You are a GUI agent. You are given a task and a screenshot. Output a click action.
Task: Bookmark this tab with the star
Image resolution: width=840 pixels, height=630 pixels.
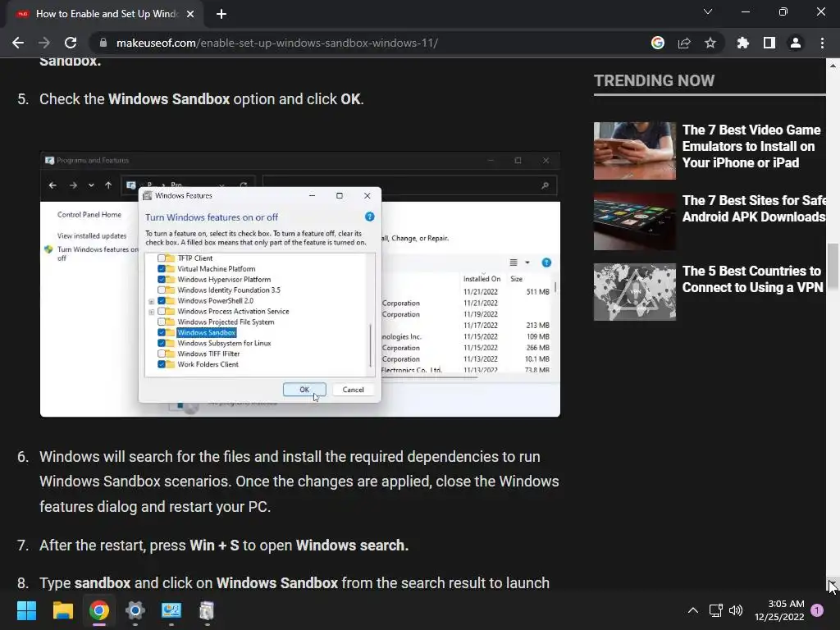(x=710, y=43)
